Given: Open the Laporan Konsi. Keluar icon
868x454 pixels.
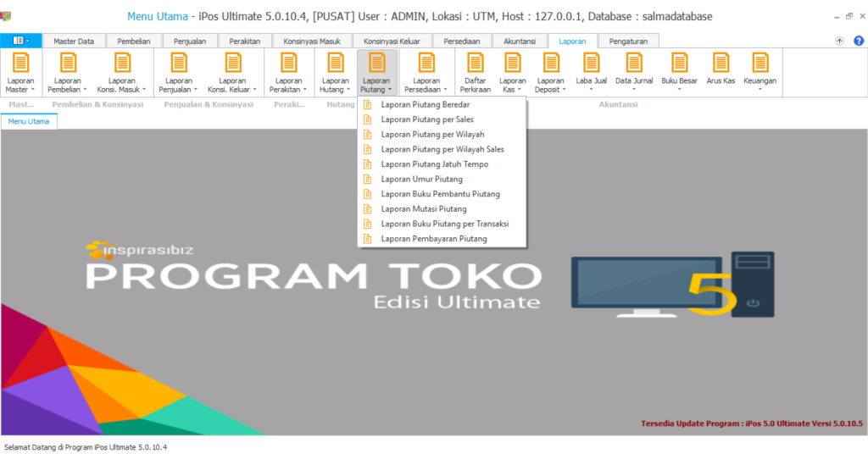Looking at the screenshot, I should pos(232,73).
